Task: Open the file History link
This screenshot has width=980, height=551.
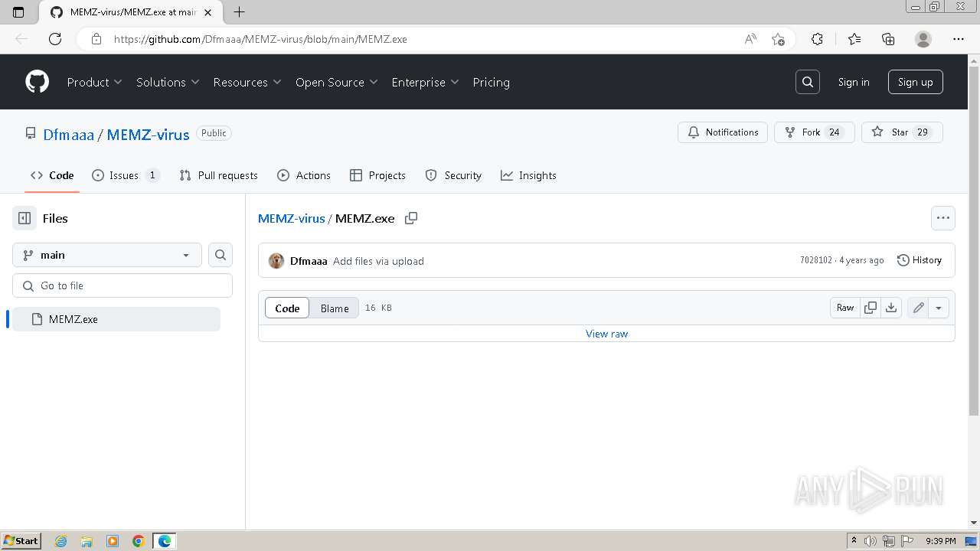Action: point(919,260)
